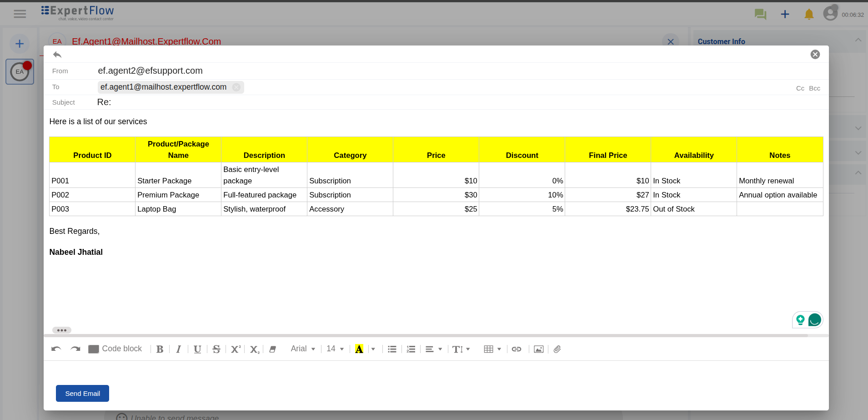Screen dimensions: 868x420
Task: Undo the last edit
Action: [56, 349]
